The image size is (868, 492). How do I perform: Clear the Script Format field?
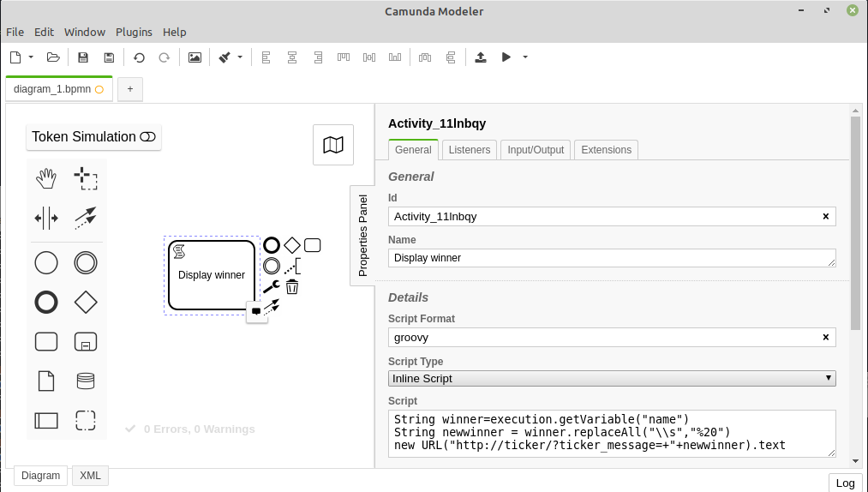tap(825, 338)
